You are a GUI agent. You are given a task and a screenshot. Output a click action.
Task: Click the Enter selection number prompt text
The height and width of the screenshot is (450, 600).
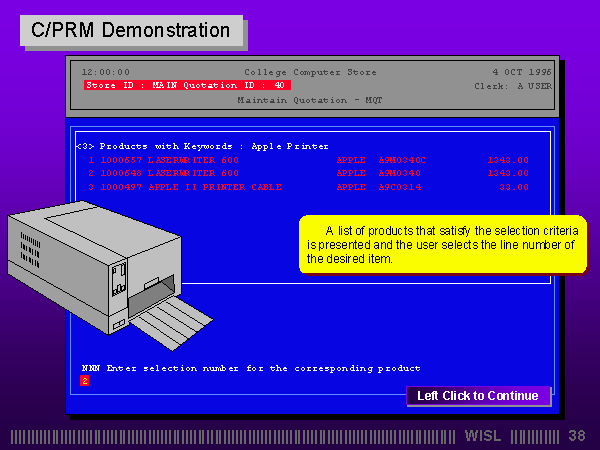(x=250, y=368)
